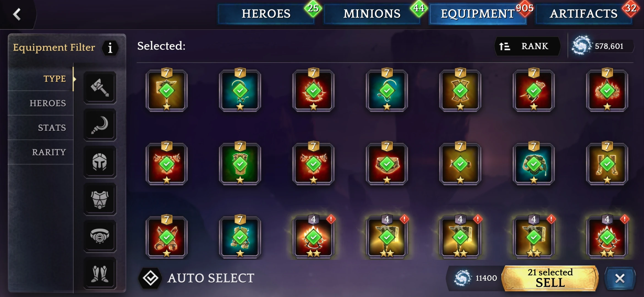Viewport: 644px width, 297px height.
Task: Go back using the arrow icon
Action: [17, 14]
